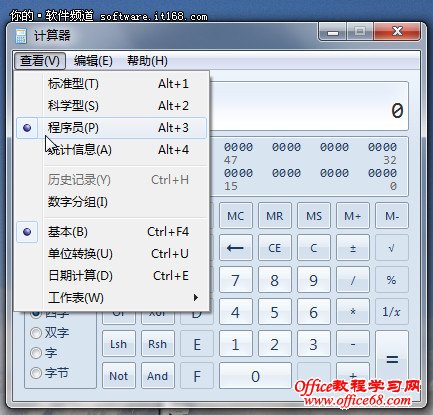433x415 pixels.
Task: Click the backspace arrow button
Action: pyautogui.click(x=236, y=248)
